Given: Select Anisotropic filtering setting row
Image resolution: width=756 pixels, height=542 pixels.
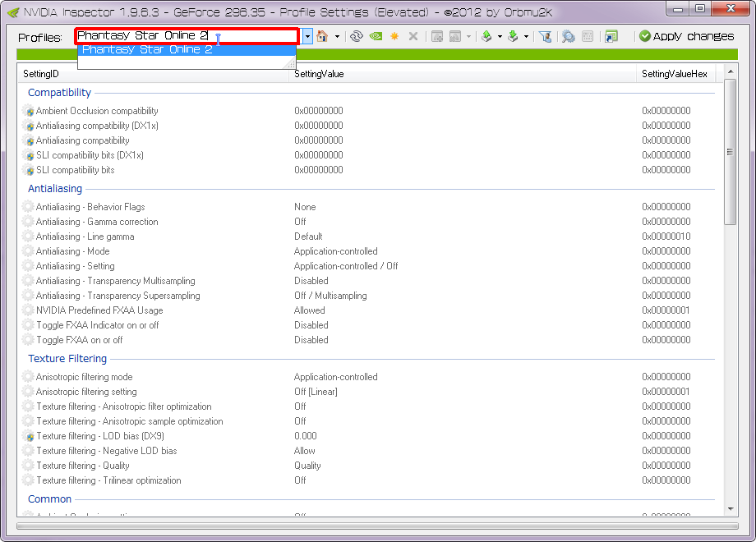Looking at the screenshot, I should (369, 392).
